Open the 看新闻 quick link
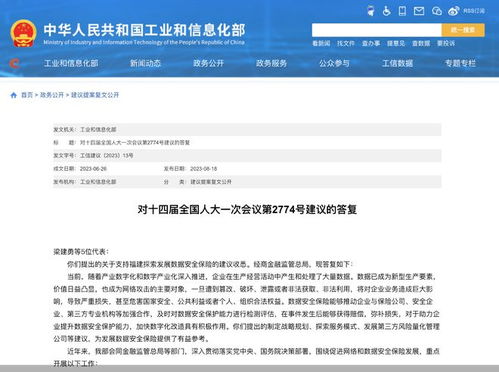 pos(321,43)
